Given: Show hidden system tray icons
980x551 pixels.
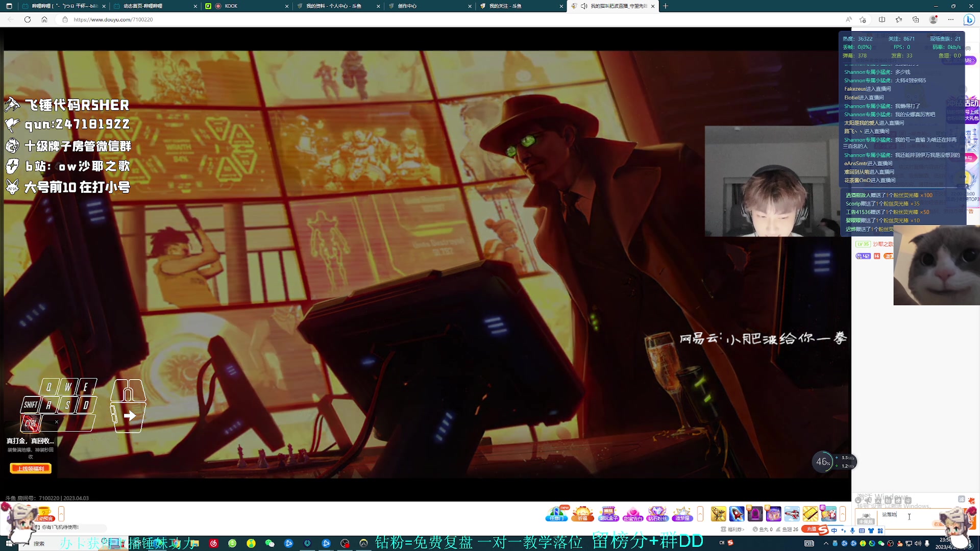Looking at the screenshot, I should [826, 543].
